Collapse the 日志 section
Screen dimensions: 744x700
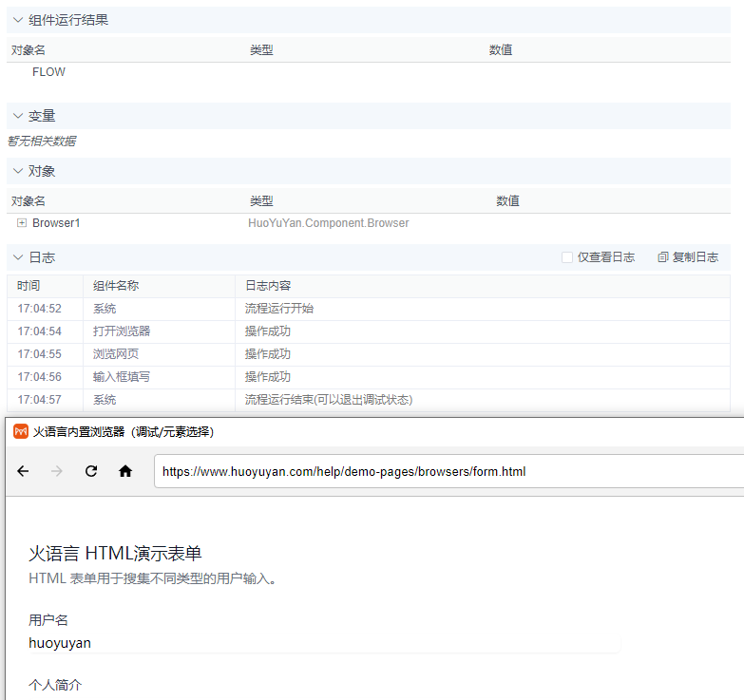(17, 257)
